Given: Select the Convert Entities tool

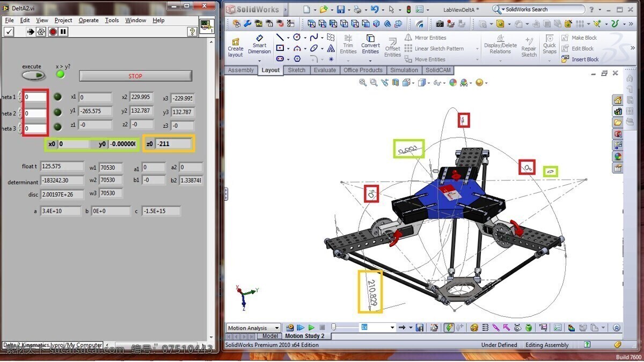Looking at the screenshot, I should [x=370, y=45].
